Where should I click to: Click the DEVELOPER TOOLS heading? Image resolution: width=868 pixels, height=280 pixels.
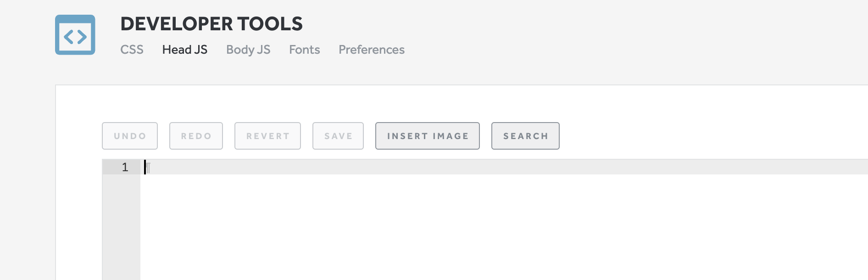[x=211, y=24]
